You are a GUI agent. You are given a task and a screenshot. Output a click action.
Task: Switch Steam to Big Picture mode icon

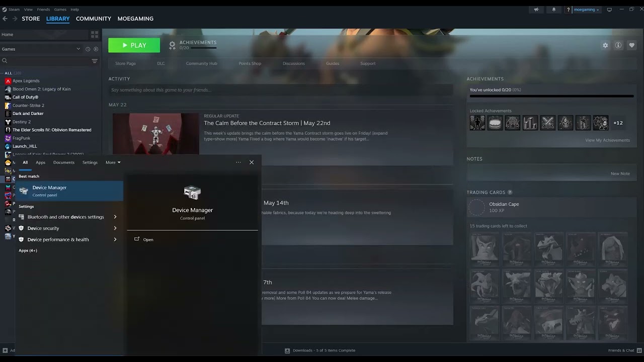pos(609,10)
